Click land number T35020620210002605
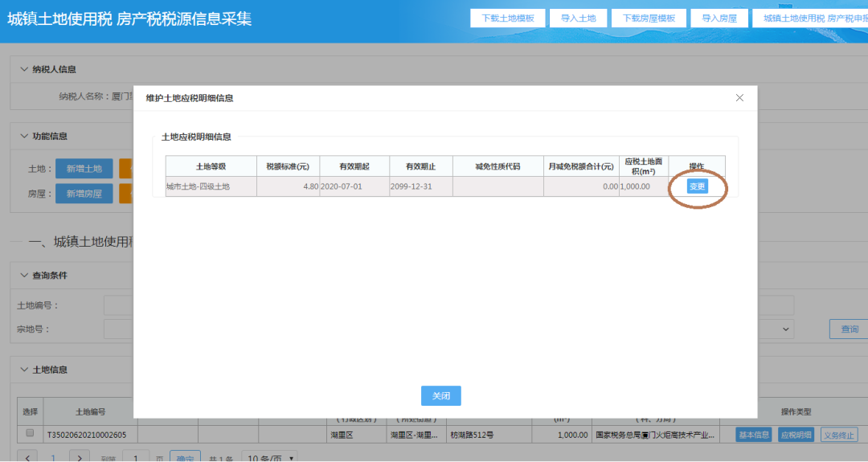Screen dimensions: 868x462 pyautogui.click(x=87, y=435)
